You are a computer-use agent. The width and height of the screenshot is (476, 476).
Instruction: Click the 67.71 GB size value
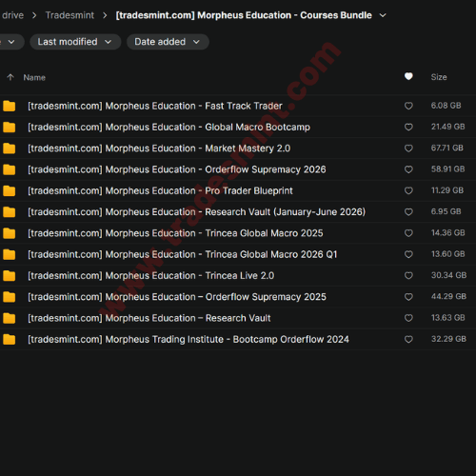tap(447, 149)
